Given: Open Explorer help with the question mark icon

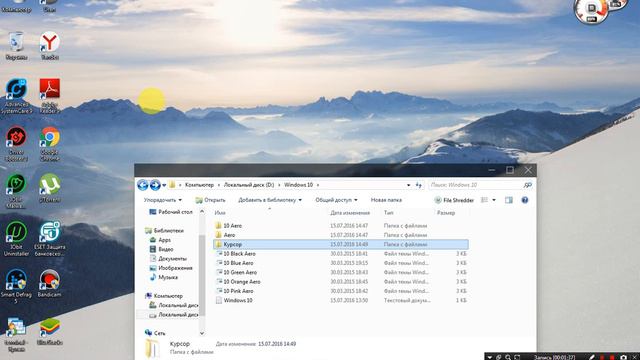Looking at the screenshot, I should [x=525, y=200].
